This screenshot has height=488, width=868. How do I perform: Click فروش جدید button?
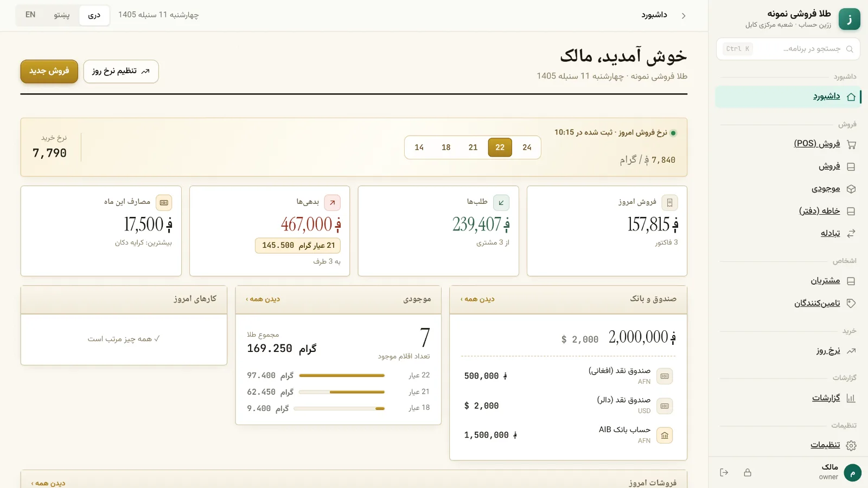(x=49, y=72)
